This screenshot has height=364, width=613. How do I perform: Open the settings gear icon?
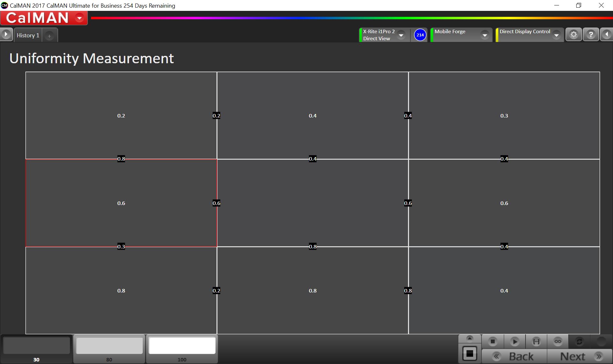pyautogui.click(x=573, y=34)
